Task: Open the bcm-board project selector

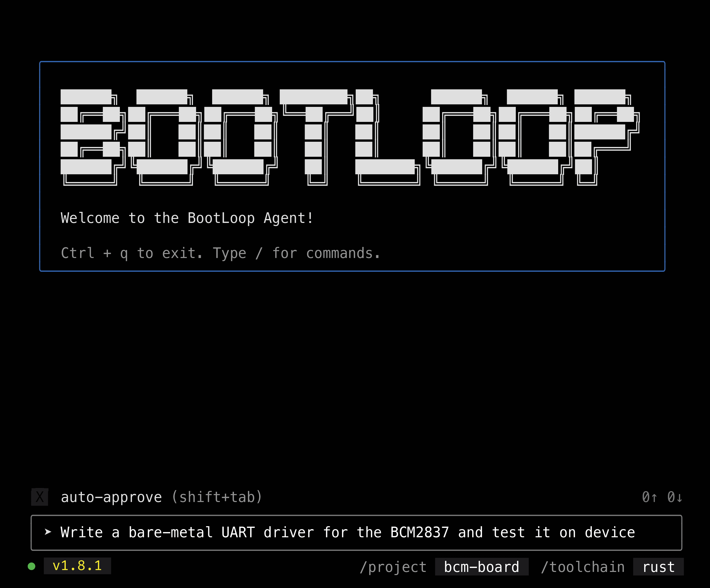Action: pyautogui.click(x=482, y=567)
